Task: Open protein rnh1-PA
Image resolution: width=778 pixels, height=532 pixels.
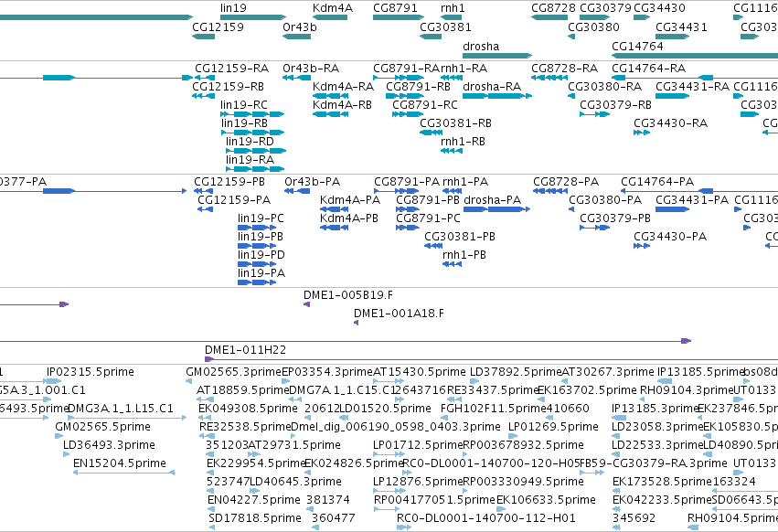Action: [x=465, y=182]
